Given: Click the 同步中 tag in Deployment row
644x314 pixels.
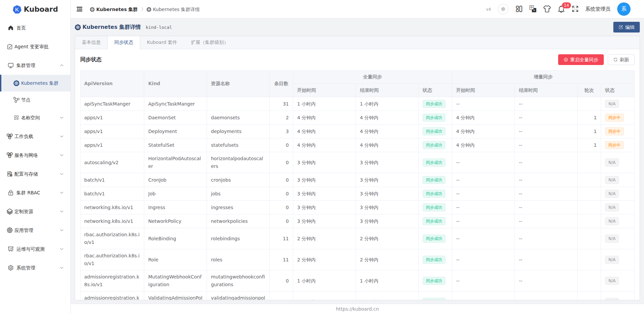Looking at the screenshot, I should click(614, 131).
